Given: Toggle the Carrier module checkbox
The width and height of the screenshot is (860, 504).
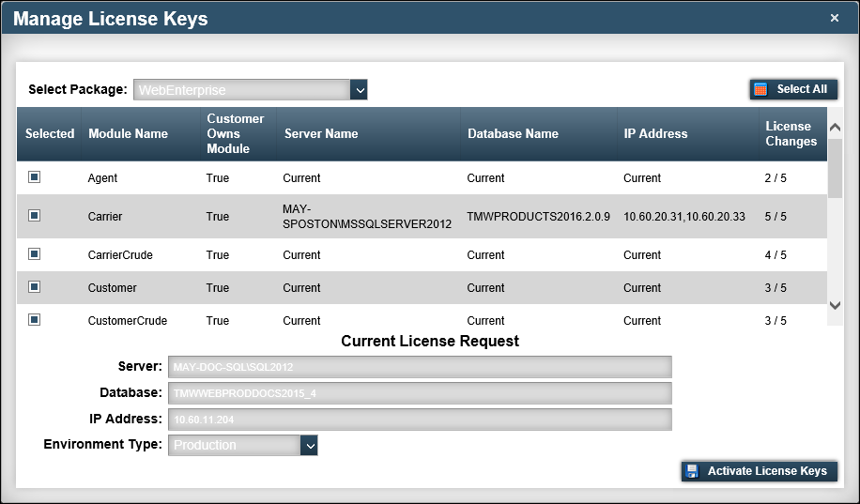Looking at the screenshot, I should [x=35, y=215].
